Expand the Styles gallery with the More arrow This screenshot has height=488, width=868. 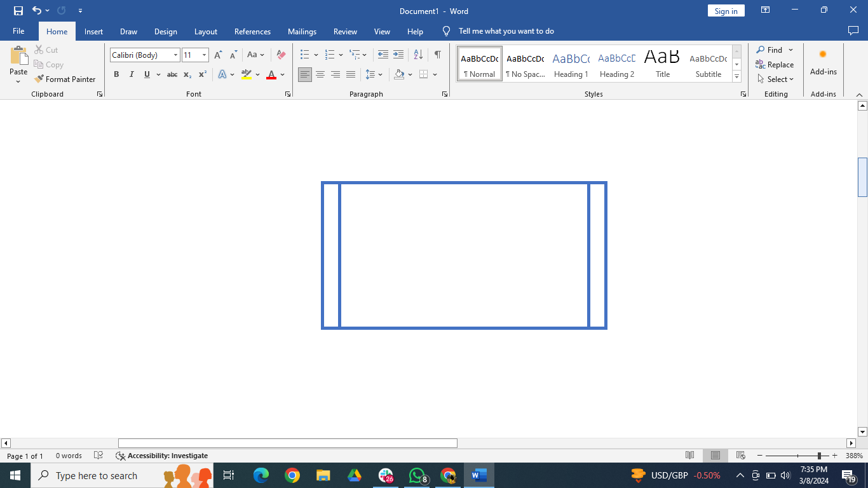coord(737,76)
